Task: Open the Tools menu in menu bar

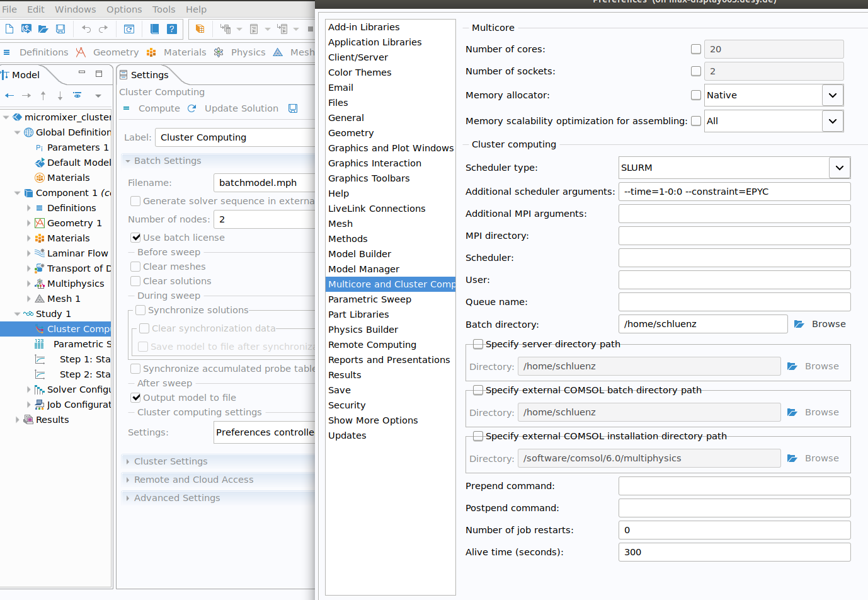Action: coord(164,9)
